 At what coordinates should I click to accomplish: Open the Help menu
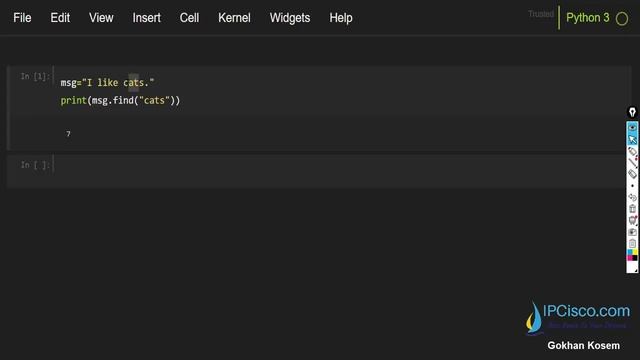click(341, 18)
